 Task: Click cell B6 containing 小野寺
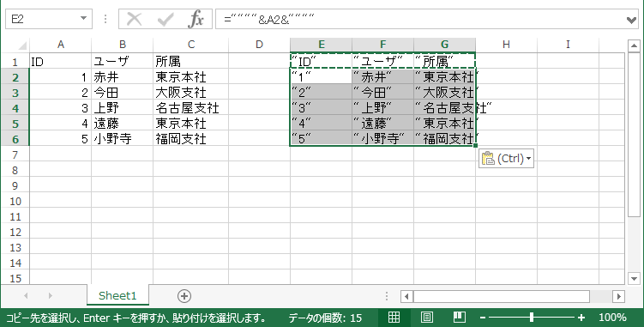coord(122,139)
